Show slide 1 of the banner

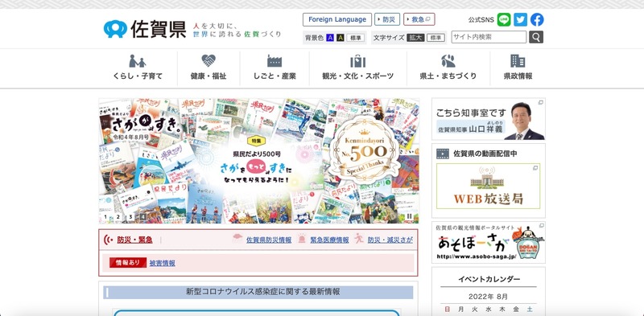(x=105, y=217)
